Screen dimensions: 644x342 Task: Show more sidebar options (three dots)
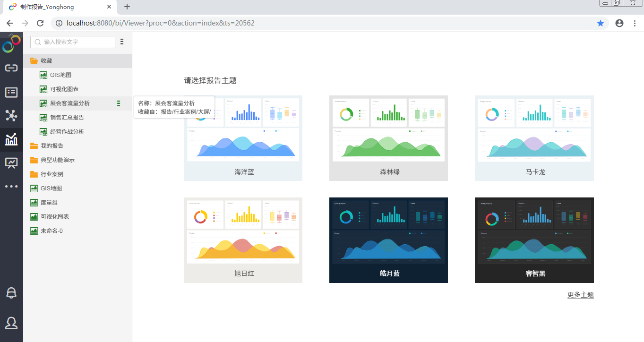point(11,187)
